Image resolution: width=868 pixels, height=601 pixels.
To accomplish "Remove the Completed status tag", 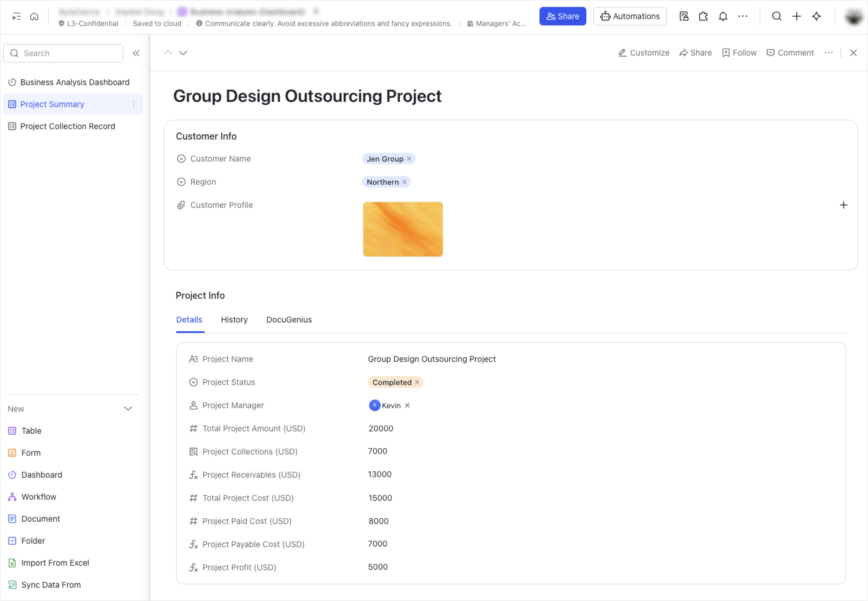I will click(x=417, y=382).
